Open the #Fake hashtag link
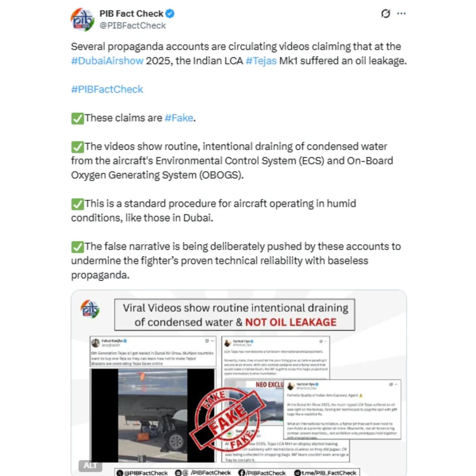The height and width of the screenshot is (476, 476). click(x=179, y=118)
